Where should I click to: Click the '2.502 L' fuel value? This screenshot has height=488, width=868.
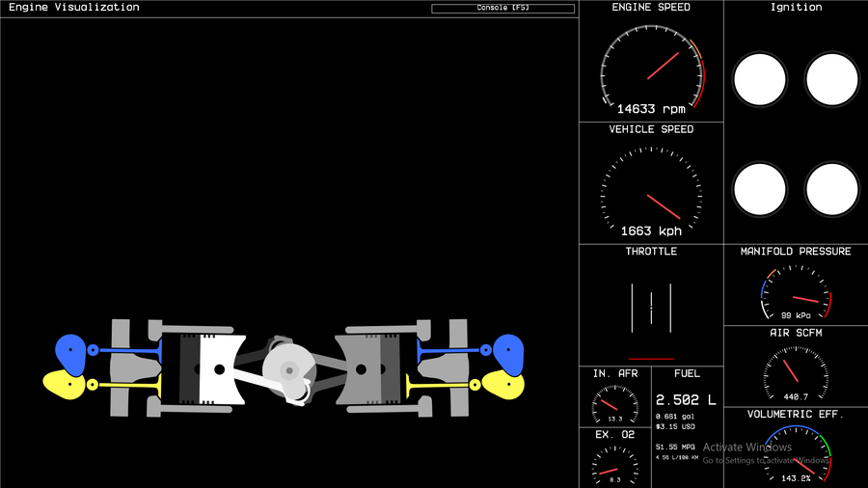(686, 399)
